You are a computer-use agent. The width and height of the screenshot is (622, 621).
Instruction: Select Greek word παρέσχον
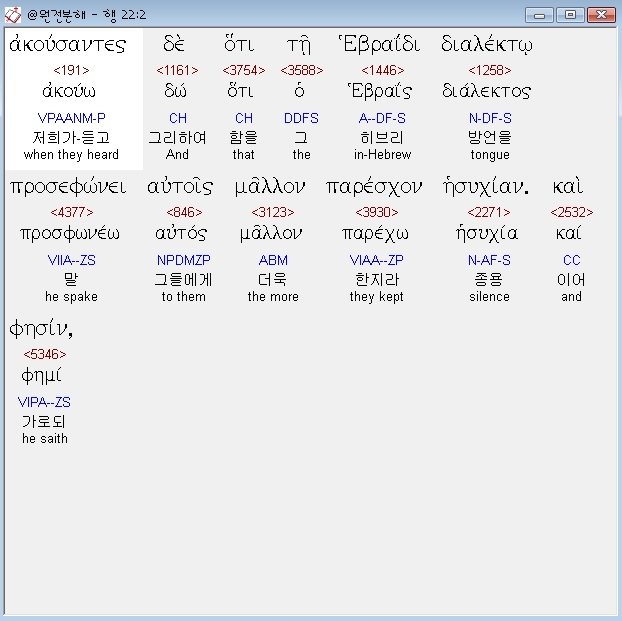coord(374,186)
